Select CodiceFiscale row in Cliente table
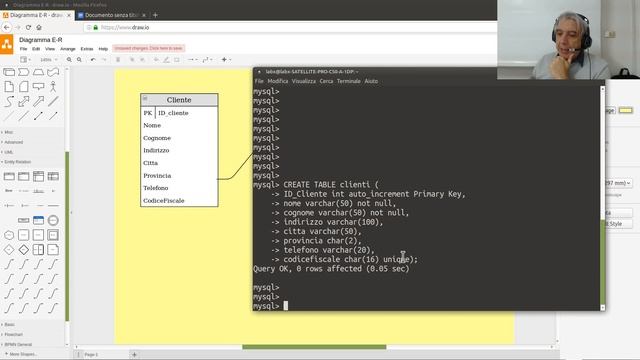 pos(179,201)
